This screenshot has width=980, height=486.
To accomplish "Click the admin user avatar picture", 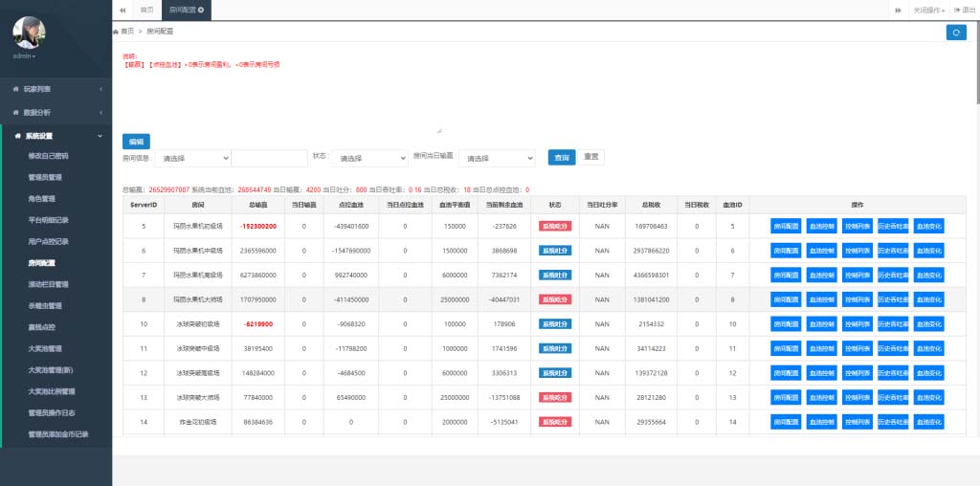I will 29,33.
